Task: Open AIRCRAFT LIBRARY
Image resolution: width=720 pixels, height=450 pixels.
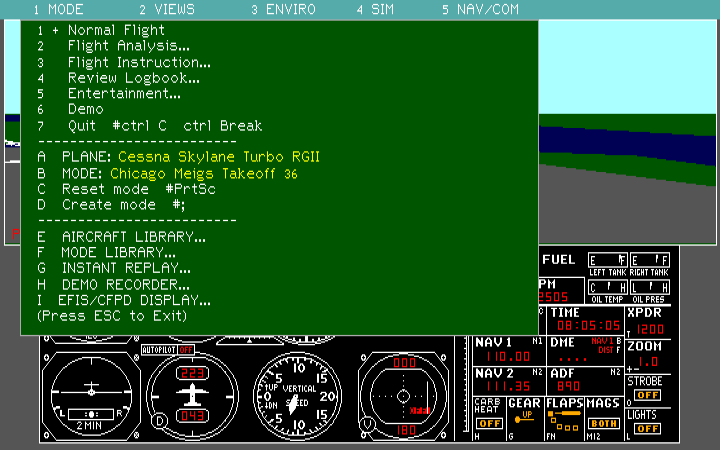Action: click(x=121, y=237)
